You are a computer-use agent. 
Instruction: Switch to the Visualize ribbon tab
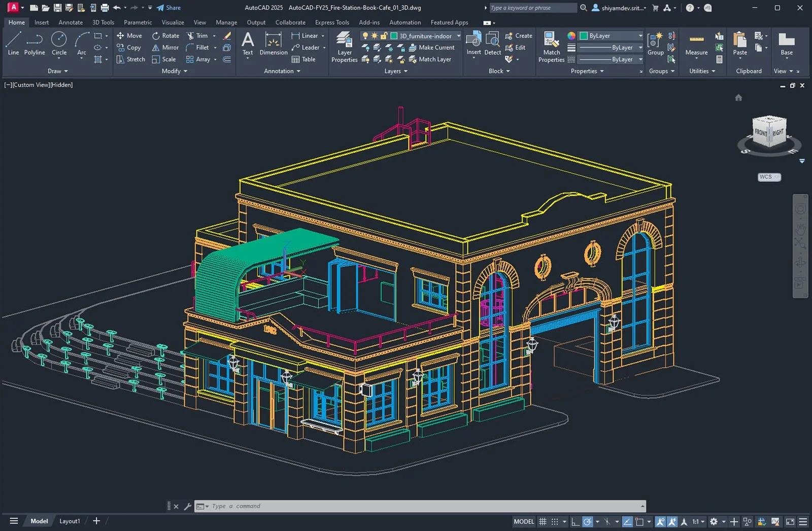tap(173, 22)
